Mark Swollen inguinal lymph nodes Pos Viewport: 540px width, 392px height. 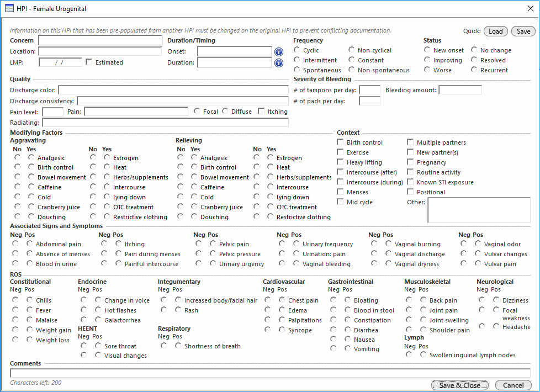point(423,354)
